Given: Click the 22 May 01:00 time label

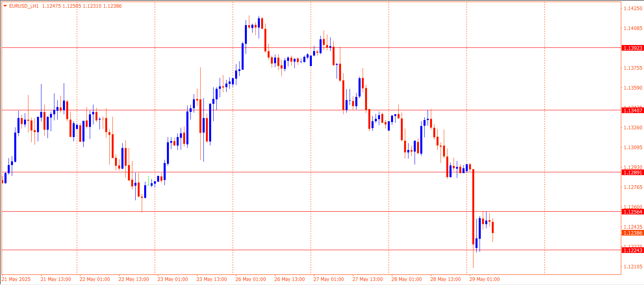Looking at the screenshot, I should 95,279.
